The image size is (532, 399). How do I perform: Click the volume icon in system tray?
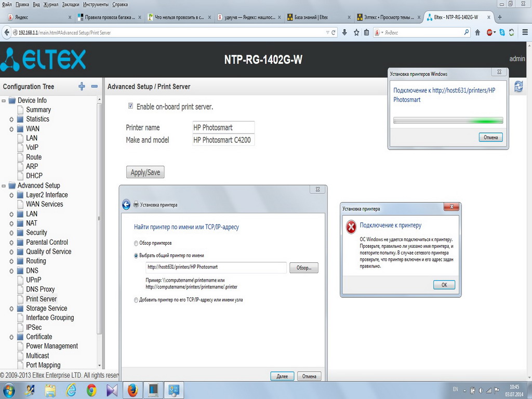(481, 390)
